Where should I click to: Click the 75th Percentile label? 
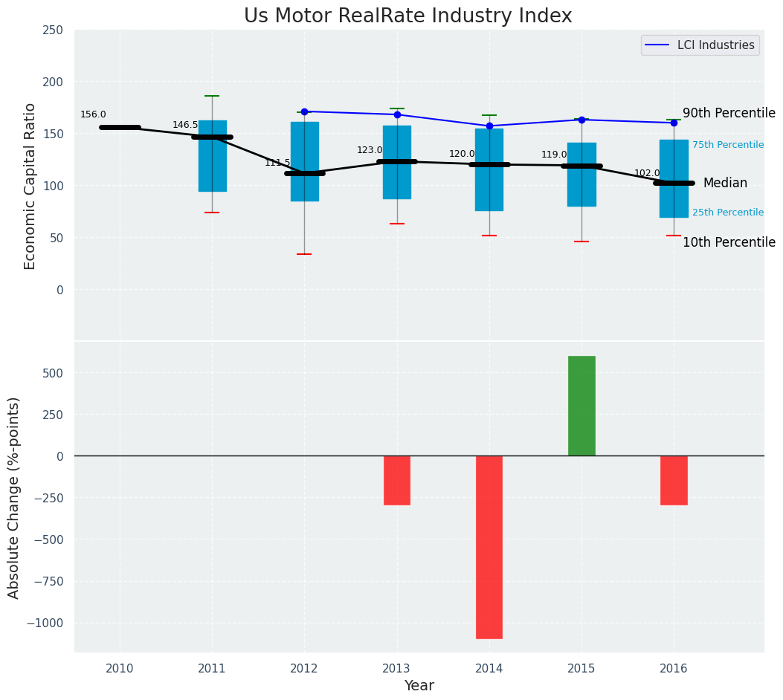click(x=727, y=145)
